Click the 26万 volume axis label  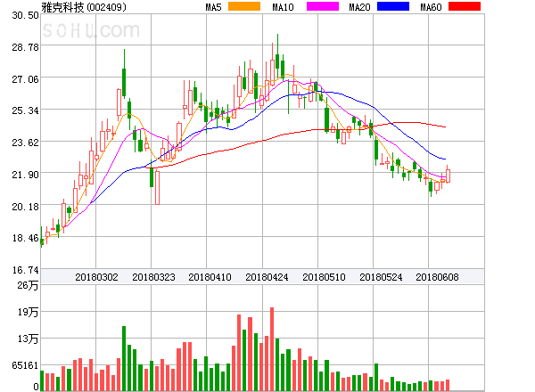[28, 285]
